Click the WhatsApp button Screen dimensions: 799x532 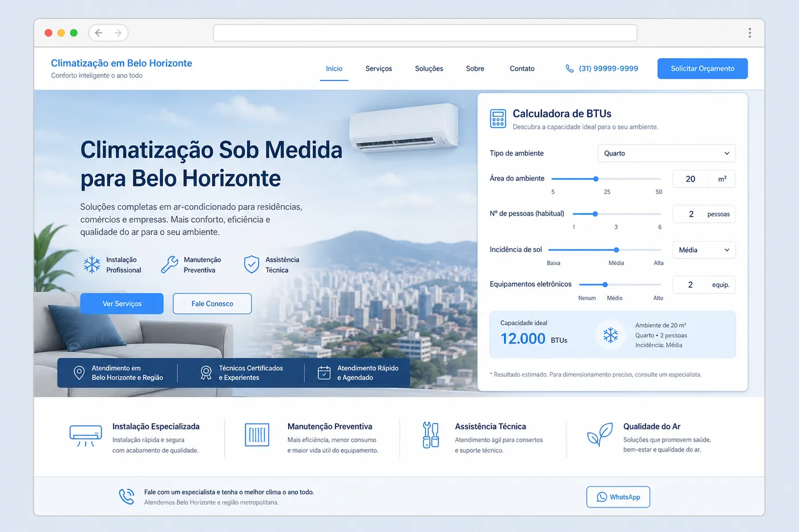pos(618,497)
